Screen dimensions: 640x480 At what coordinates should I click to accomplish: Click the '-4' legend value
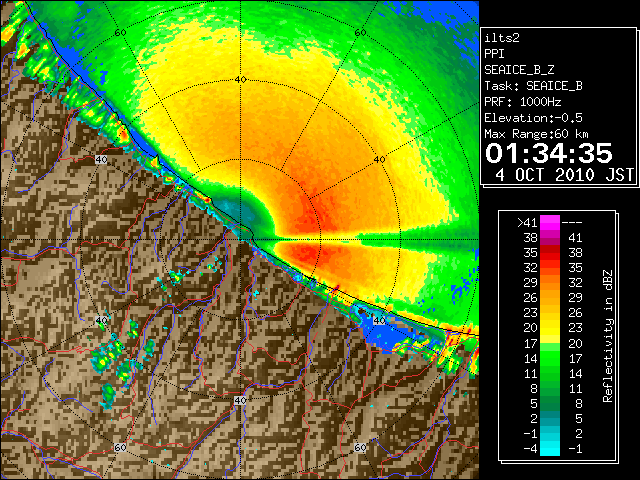point(530,449)
